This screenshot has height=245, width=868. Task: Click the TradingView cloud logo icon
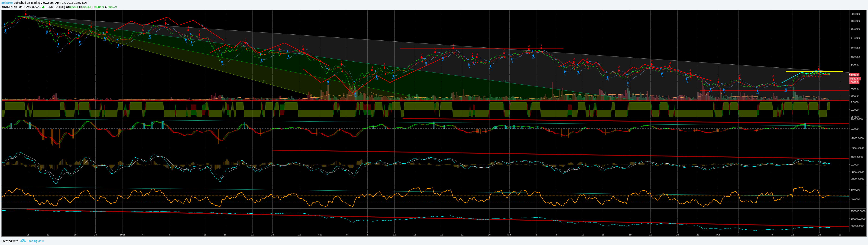click(x=23, y=241)
